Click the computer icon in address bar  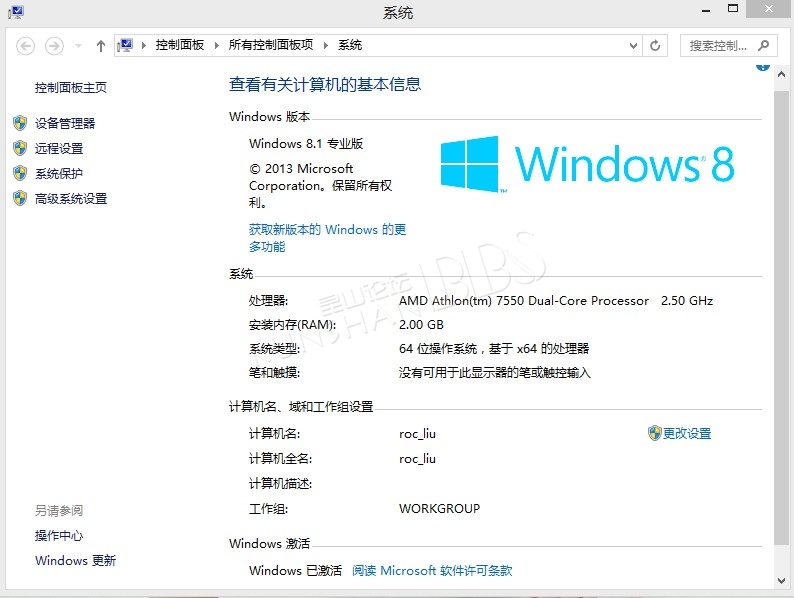125,46
